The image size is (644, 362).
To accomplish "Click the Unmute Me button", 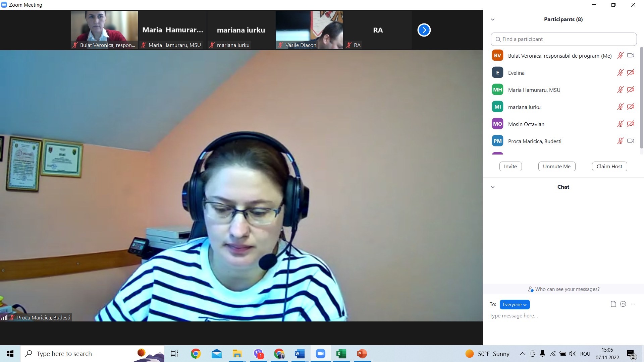I will 556,167.
